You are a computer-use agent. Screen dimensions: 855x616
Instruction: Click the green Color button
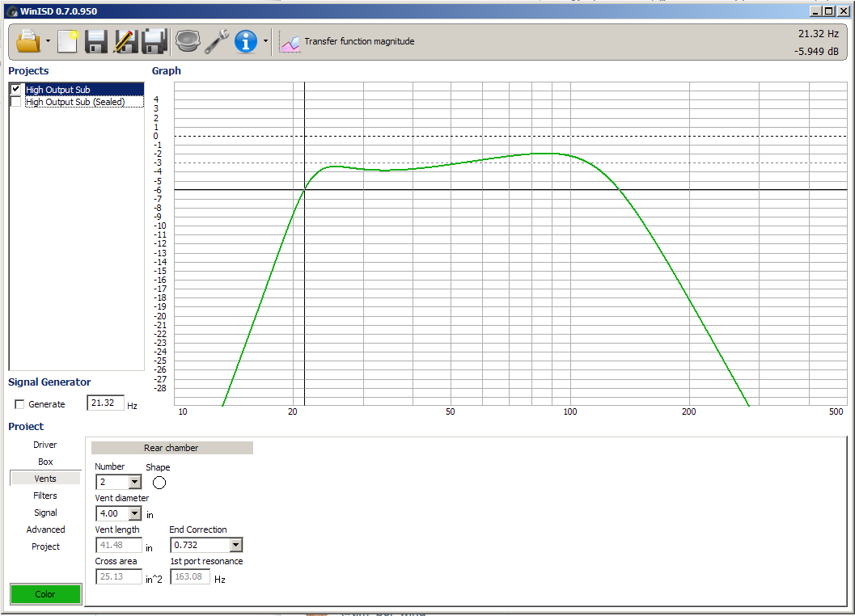45,594
